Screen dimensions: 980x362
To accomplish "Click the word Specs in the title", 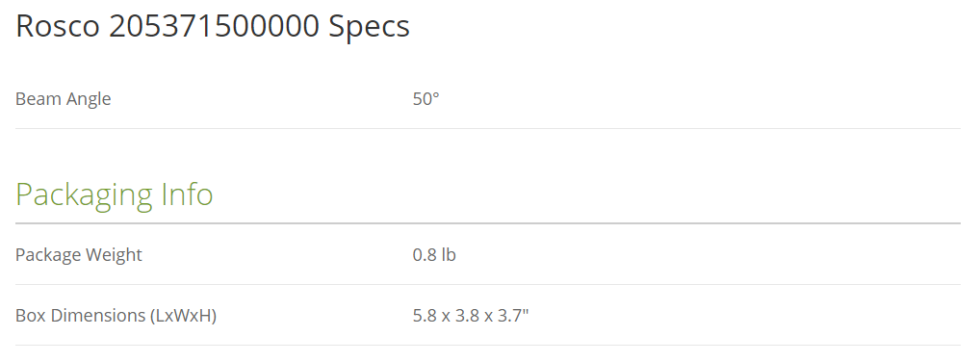I will [370, 27].
